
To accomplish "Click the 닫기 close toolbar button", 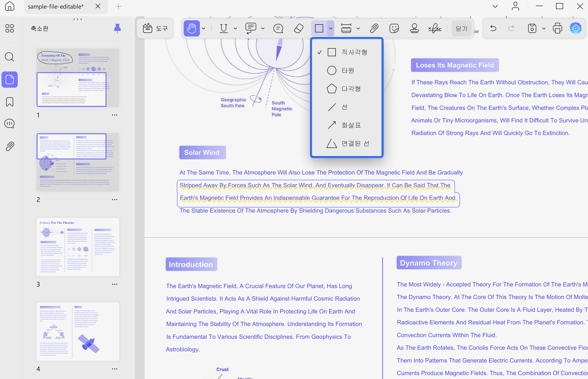I will 461,28.
